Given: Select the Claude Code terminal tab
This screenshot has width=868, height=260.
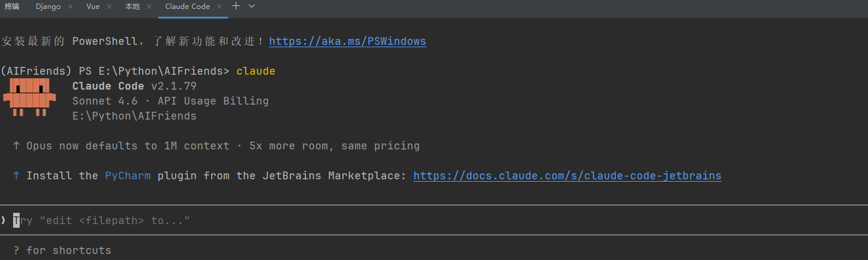Looking at the screenshot, I should pos(187,6).
